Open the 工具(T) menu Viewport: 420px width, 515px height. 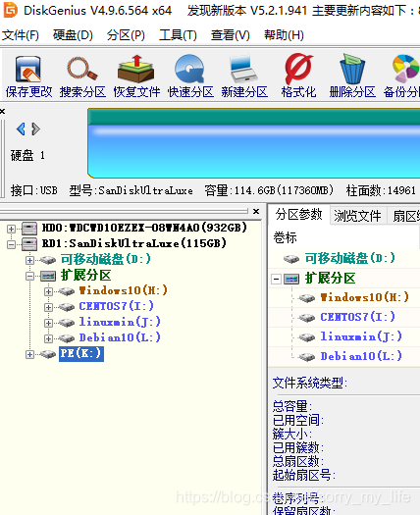point(178,35)
